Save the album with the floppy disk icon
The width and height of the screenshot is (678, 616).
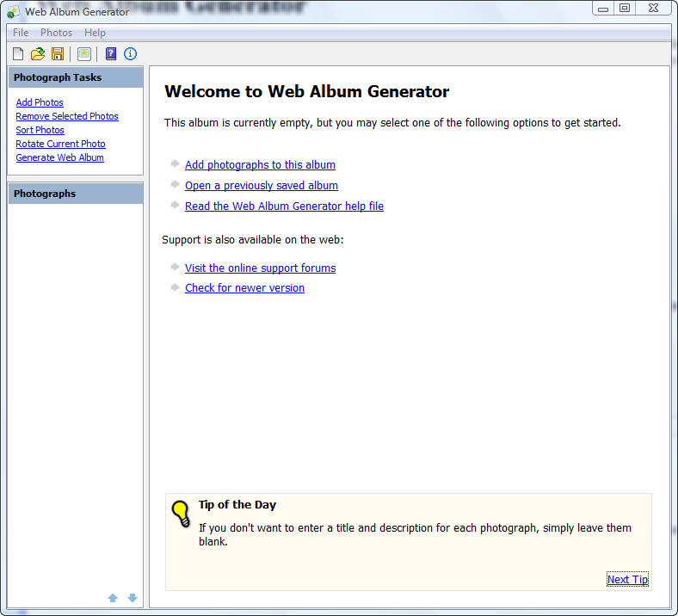pyautogui.click(x=58, y=54)
